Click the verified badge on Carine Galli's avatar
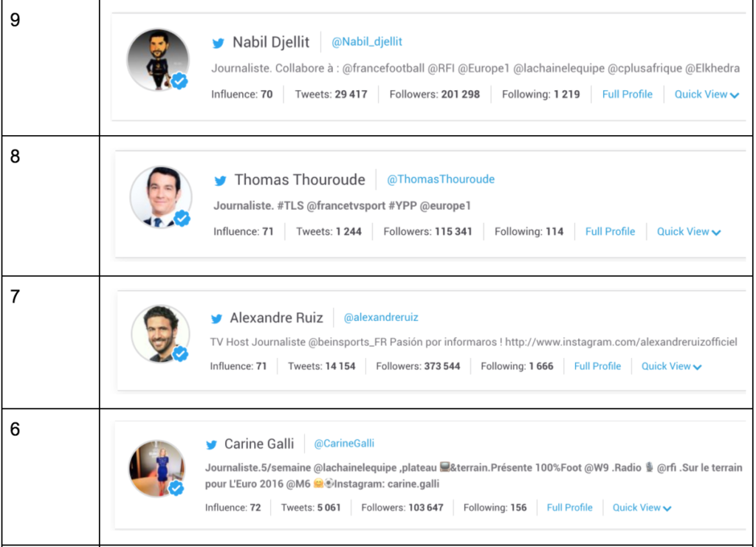 tap(176, 489)
